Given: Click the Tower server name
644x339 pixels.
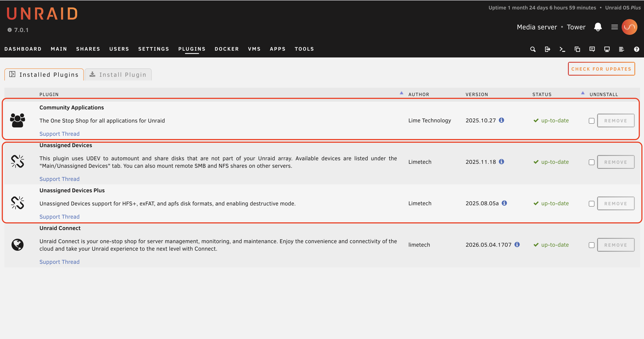Looking at the screenshot, I should (x=576, y=27).
